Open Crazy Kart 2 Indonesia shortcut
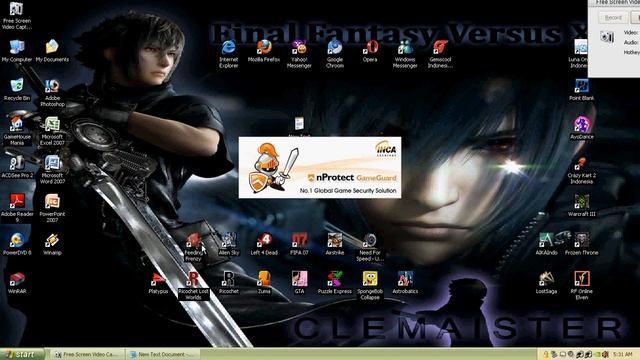 tap(582, 170)
